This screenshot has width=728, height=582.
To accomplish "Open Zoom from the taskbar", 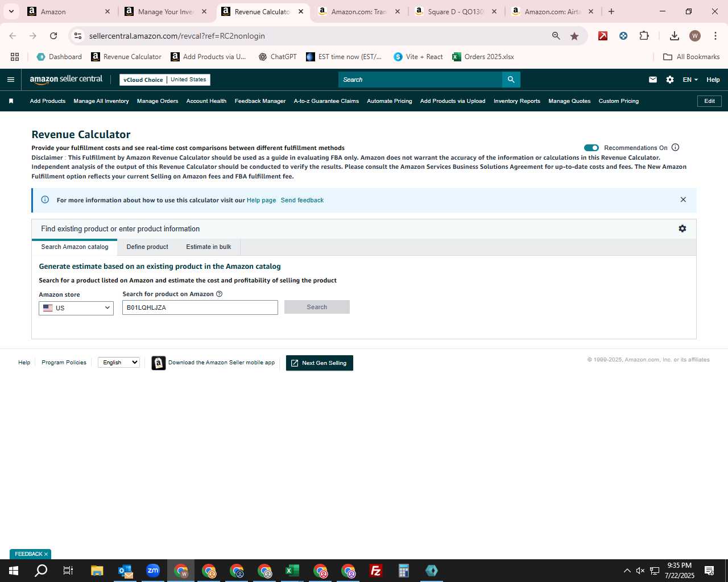I will pyautogui.click(x=153, y=571).
